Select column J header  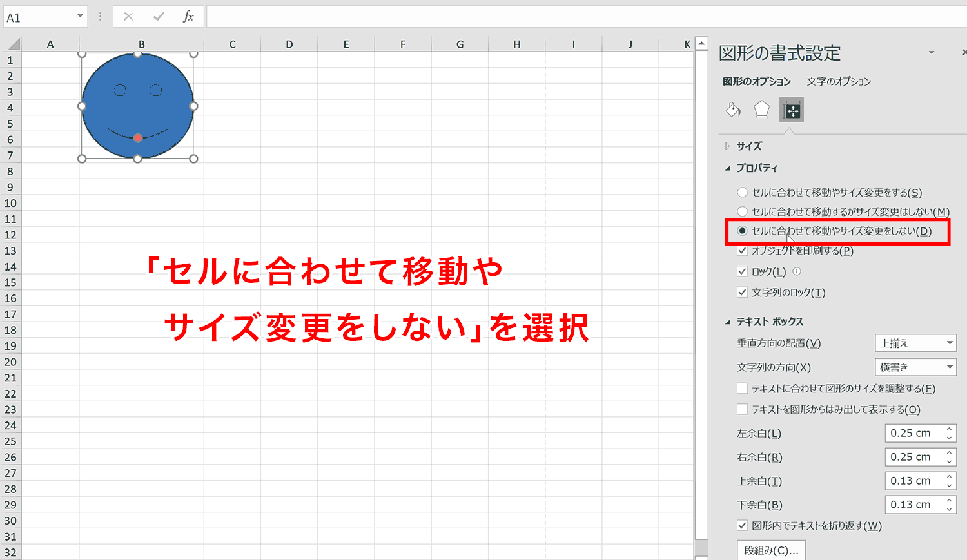(630, 44)
